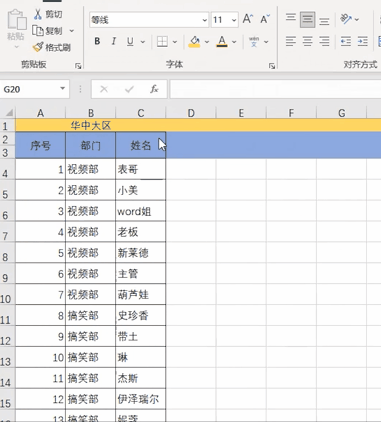Set middle vertical alignment
This screenshot has width=381, height=422.
[x=307, y=20]
